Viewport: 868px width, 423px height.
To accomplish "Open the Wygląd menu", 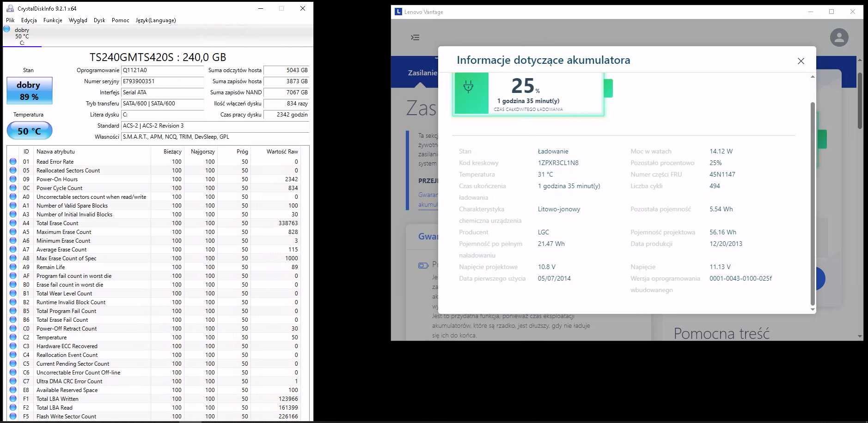I will point(78,20).
